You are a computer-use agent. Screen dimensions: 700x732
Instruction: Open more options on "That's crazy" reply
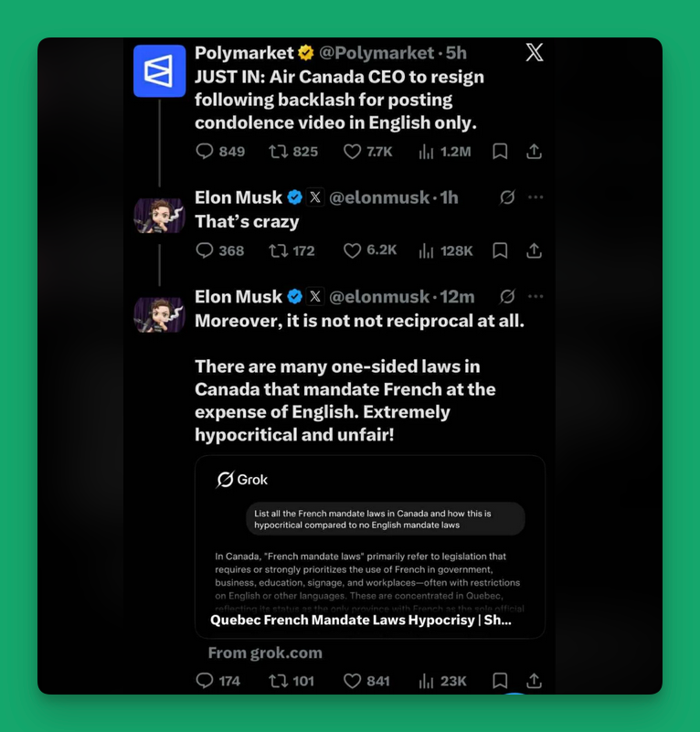536,197
